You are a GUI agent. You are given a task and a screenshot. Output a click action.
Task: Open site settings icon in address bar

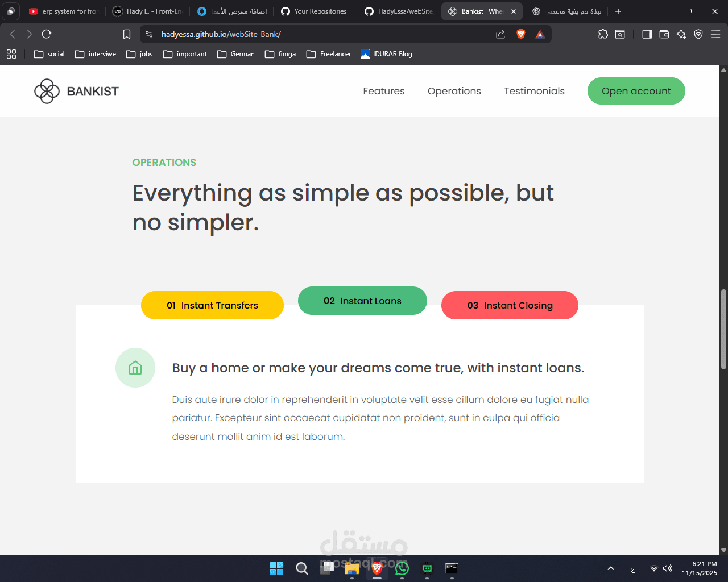tap(149, 34)
